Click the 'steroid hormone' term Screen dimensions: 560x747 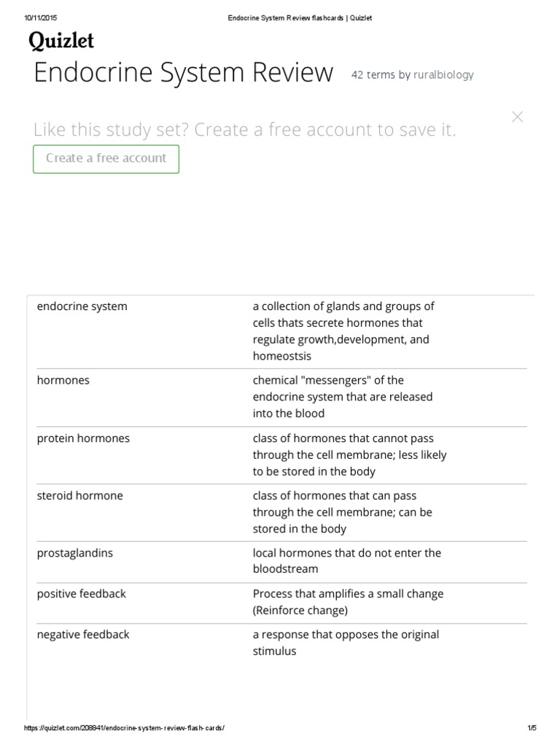(80, 496)
